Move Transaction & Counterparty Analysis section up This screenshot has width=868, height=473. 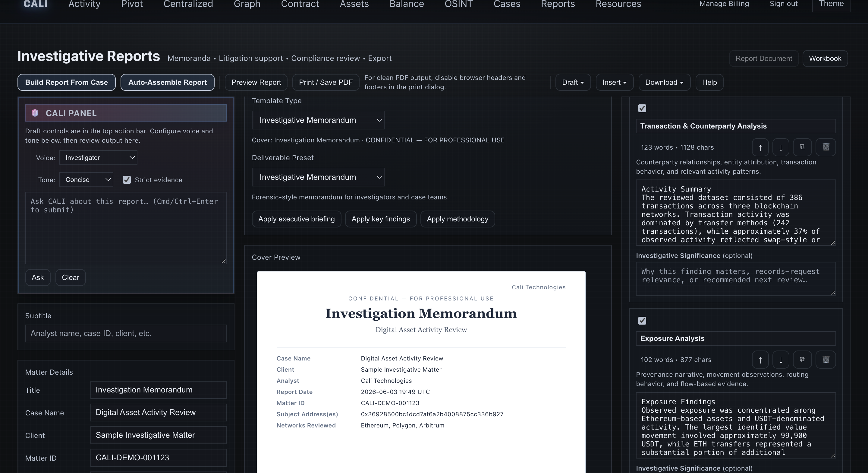760,148
